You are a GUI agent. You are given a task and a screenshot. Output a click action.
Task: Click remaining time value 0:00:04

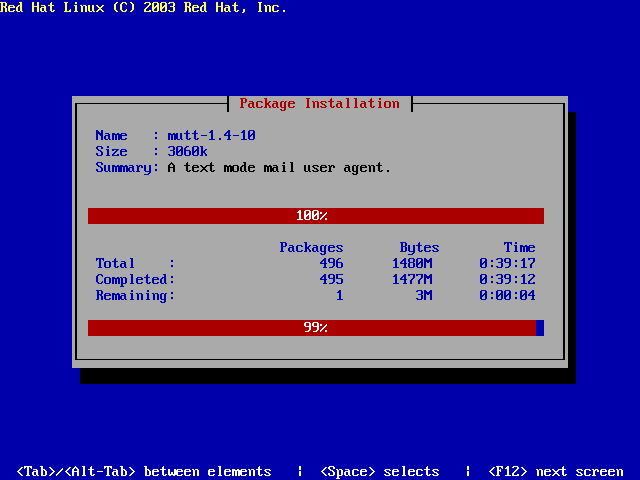pyautogui.click(x=507, y=295)
